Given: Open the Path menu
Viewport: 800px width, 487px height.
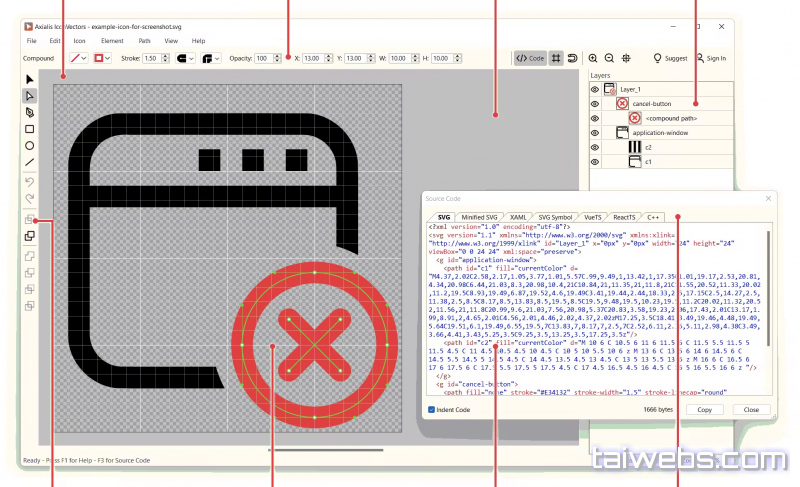Looking at the screenshot, I should tap(145, 41).
